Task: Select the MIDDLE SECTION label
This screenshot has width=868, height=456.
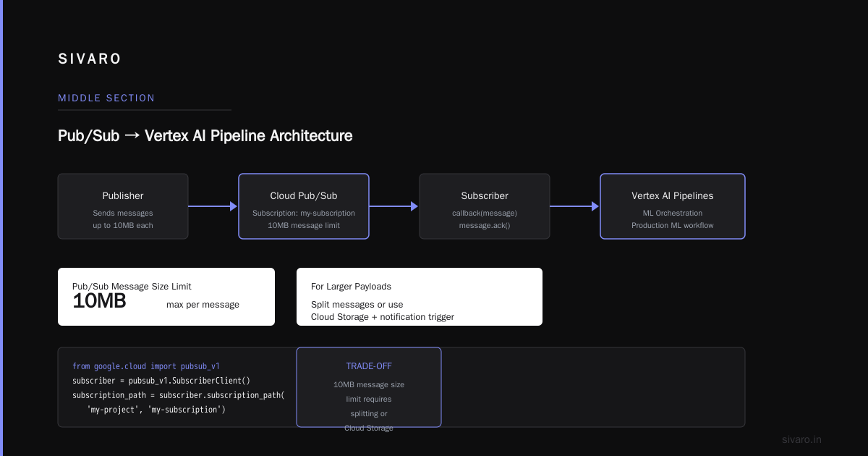Action: coord(106,98)
